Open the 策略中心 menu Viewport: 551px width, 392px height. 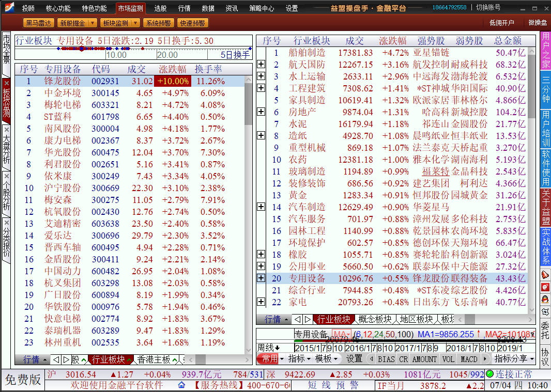coord(262,8)
